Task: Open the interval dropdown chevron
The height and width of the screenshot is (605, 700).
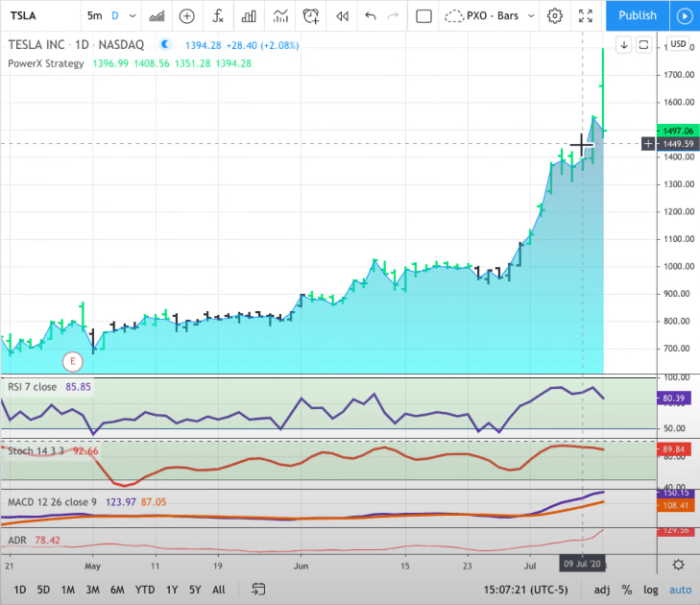Action: coord(133,16)
